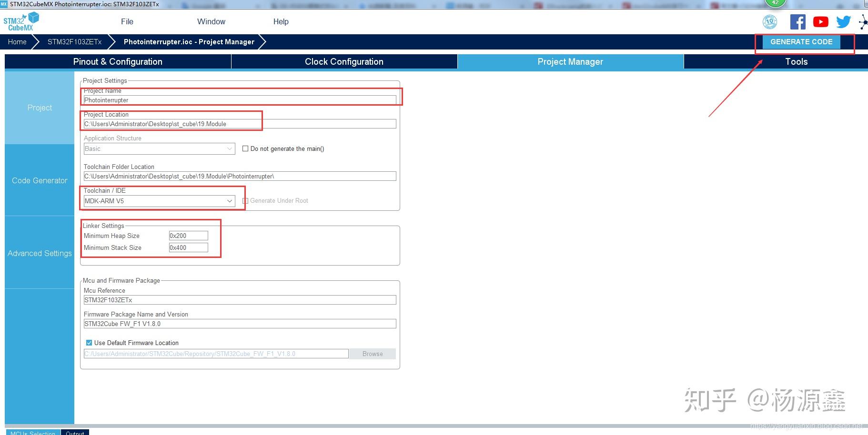Open the Window menu

tap(211, 22)
